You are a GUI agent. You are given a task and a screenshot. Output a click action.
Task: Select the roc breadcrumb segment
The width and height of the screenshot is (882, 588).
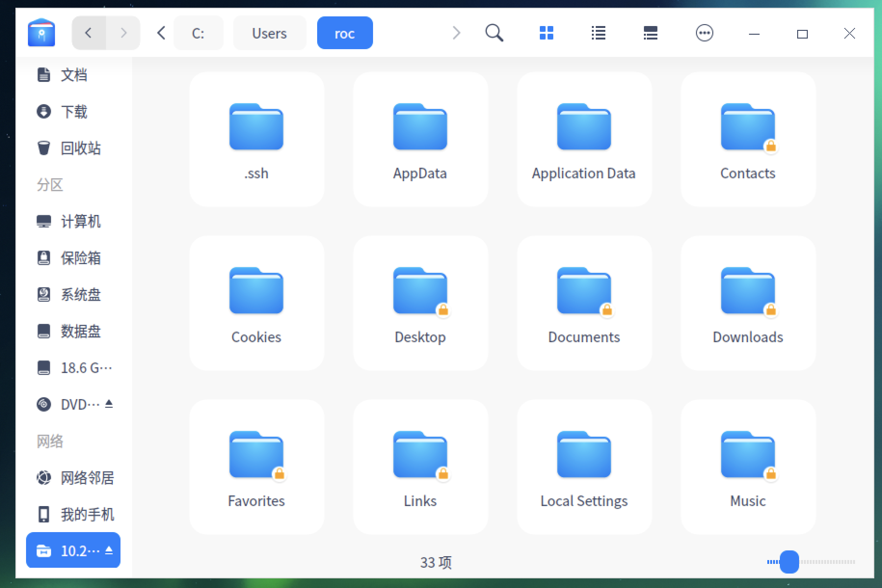point(345,33)
